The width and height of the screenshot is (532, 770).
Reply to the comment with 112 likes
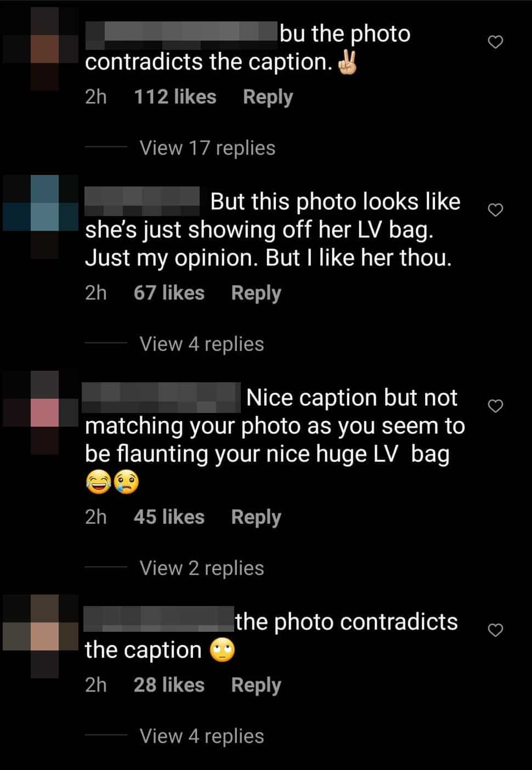point(268,97)
